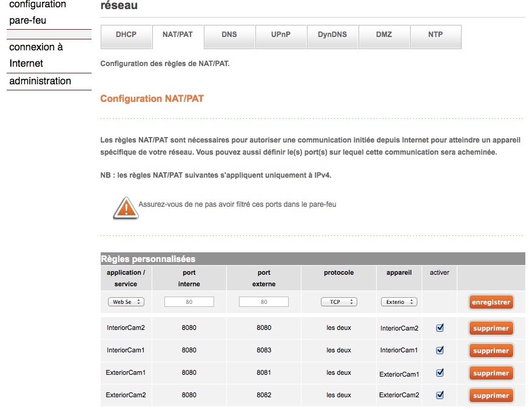Switch to the NTP tab
This screenshot has width=532, height=410.
(x=436, y=35)
